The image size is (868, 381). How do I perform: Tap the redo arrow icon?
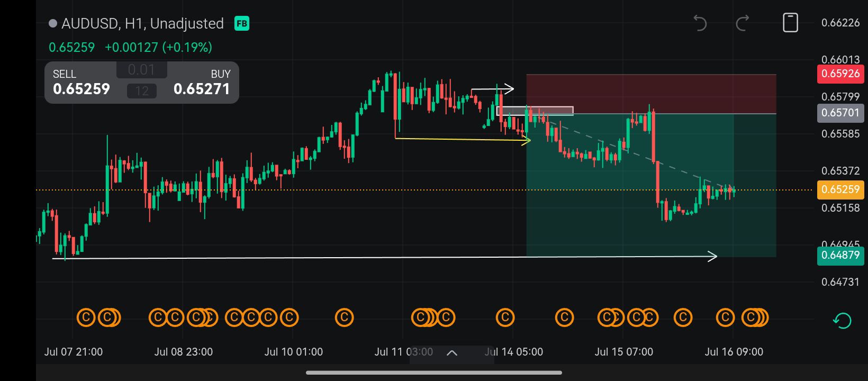pos(743,23)
